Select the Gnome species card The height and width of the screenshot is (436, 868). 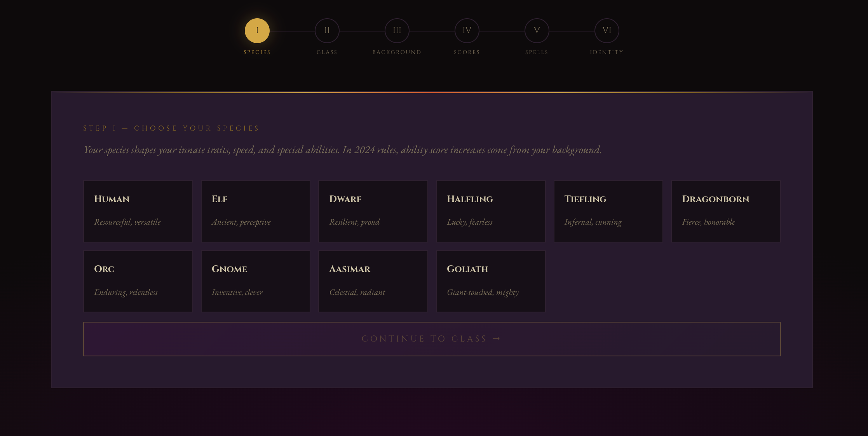(x=256, y=281)
